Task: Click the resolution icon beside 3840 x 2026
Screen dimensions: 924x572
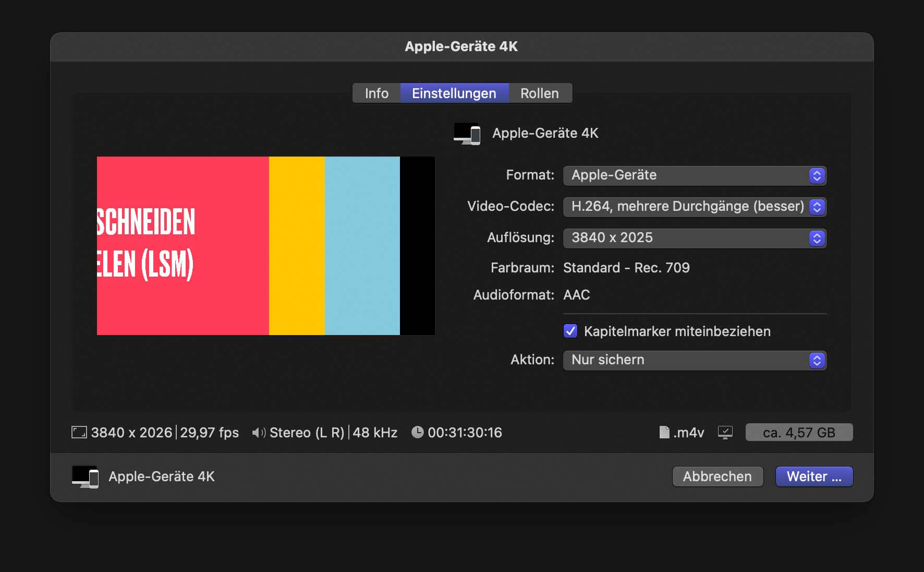Action: click(78, 432)
